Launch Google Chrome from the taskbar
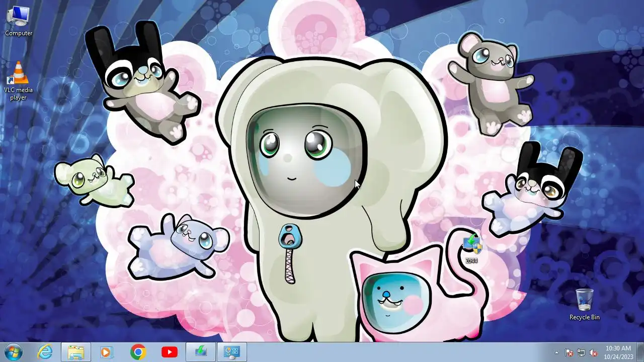Viewport: 644px width, 362px height. [x=138, y=352]
